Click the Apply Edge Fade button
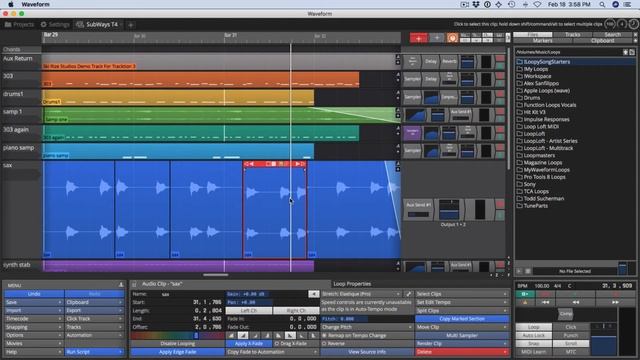This screenshot has height=360, width=640. click(178, 352)
